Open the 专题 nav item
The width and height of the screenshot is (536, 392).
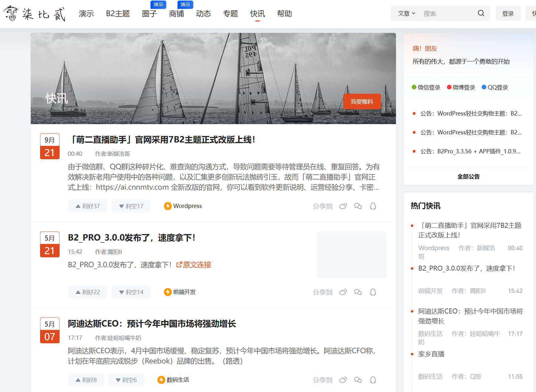click(230, 14)
